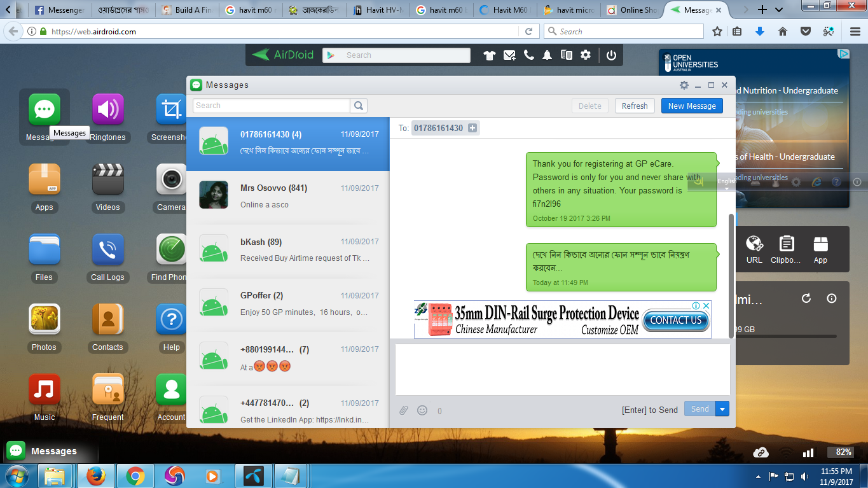This screenshot has height=488, width=868.
Task: Click the Delete button in Messages
Action: (x=590, y=106)
